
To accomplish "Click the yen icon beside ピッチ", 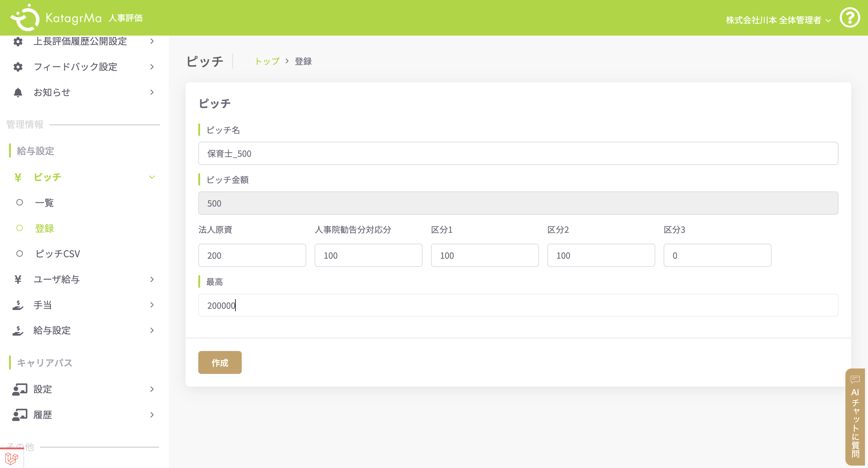I will click(x=18, y=177).
